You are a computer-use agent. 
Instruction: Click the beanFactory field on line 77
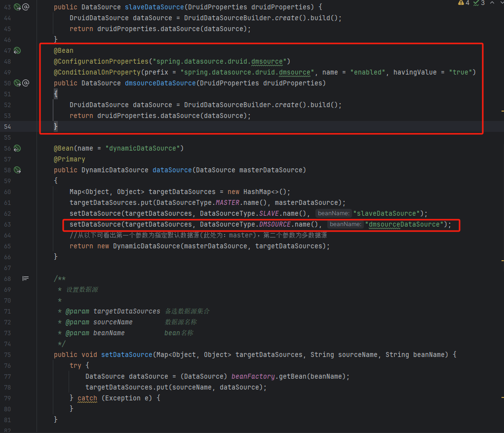[x=253, y=376]
